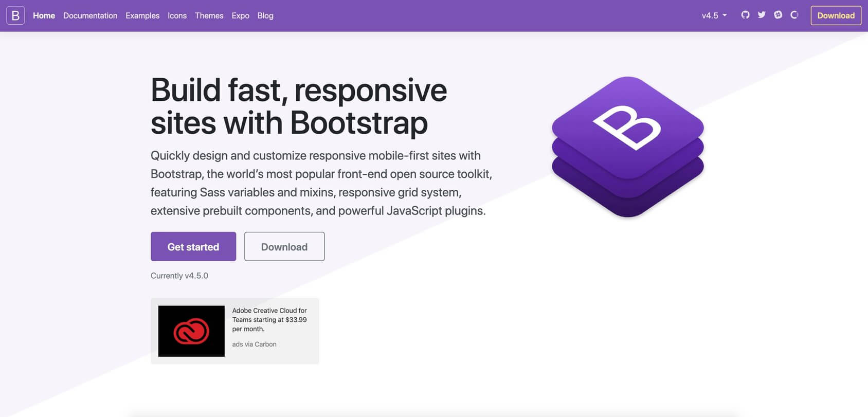
Task: Open the Slack icon link
Action: pyautogui.click(x=778, y=15)
